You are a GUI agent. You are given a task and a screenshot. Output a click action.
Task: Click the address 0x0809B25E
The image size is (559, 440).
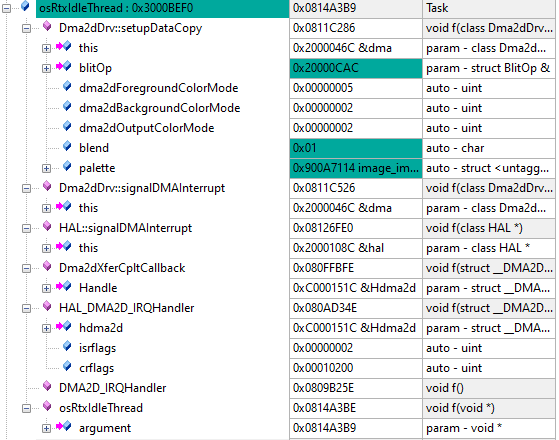pos(356,388)
